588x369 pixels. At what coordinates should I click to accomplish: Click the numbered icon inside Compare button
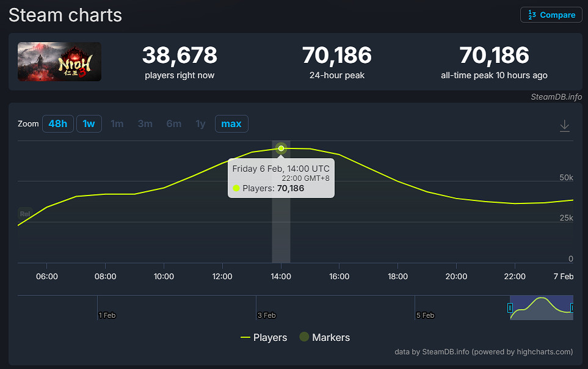click(x=532, y=15)
